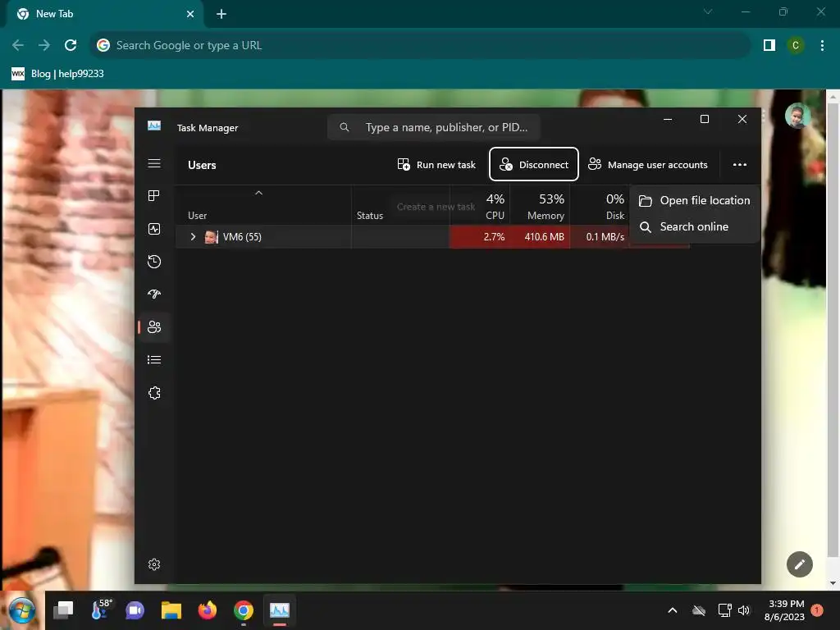Screen dimensions: 840x630
Task: Click the cloud sync tray icon
Action: pos(699,610)
